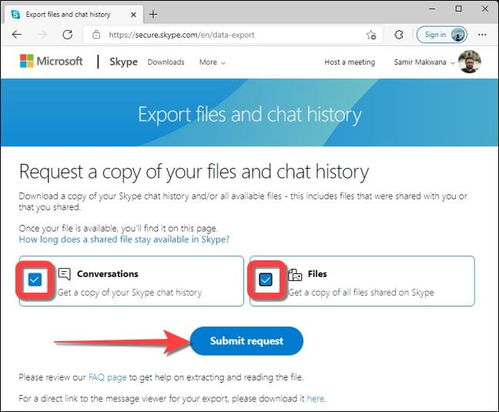Expand the More dropdown menu
The height and width of the screenshot is (412, 499).
[x=212, y=62]
